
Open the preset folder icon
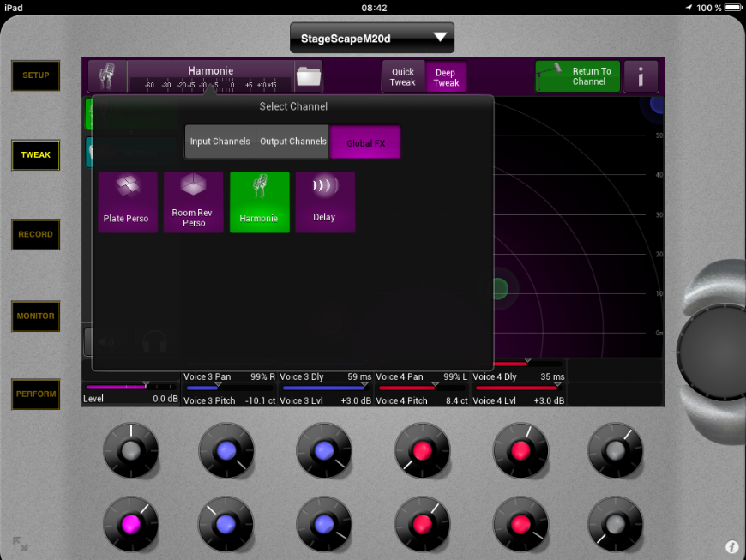308,77
